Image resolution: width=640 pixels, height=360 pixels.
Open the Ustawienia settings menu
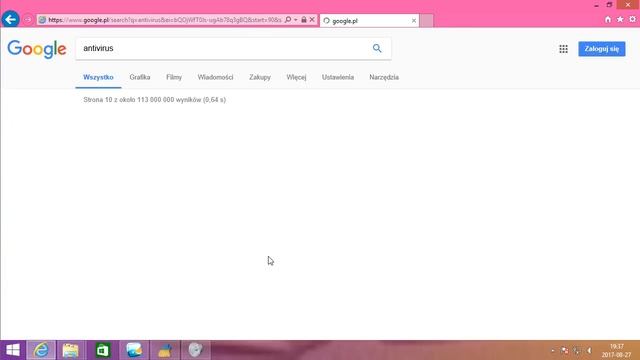(338, 77)
